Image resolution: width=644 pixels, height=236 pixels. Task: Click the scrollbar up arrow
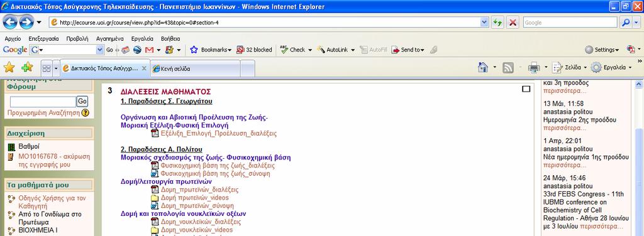639,84
